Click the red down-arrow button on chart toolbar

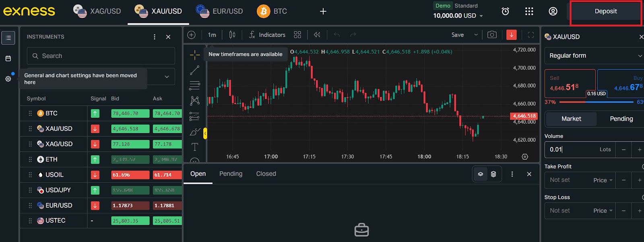[511, 35]
